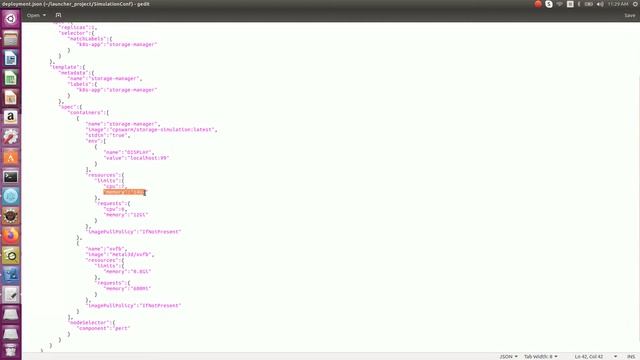Click the "component":"perf" line
This screenshot has height=360, width=640.
click(x=104, y=328)
